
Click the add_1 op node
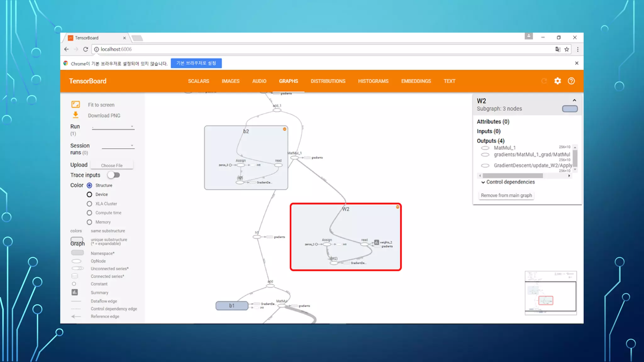click(x=277, y=110)
